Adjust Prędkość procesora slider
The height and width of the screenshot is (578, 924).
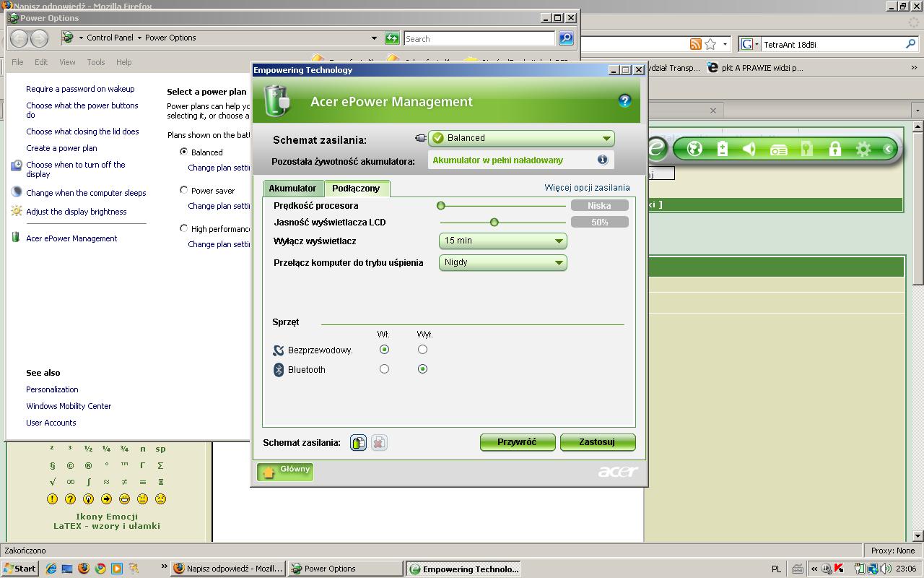441,206
